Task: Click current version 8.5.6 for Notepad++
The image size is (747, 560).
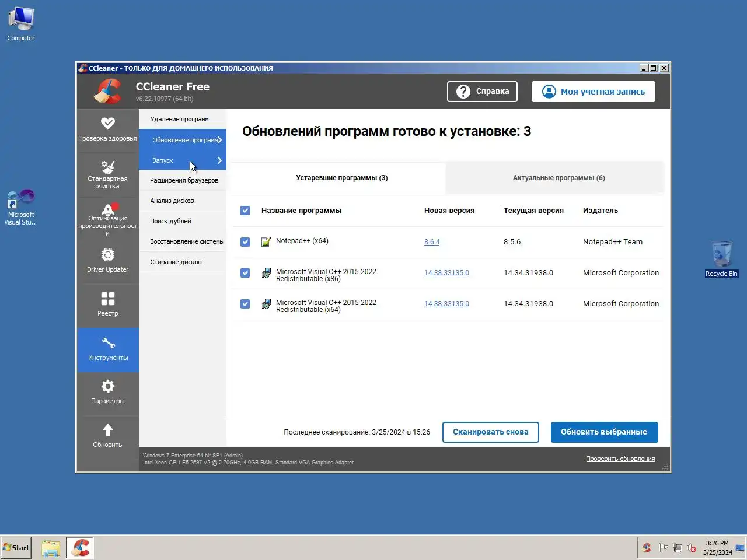Action: 512,242
